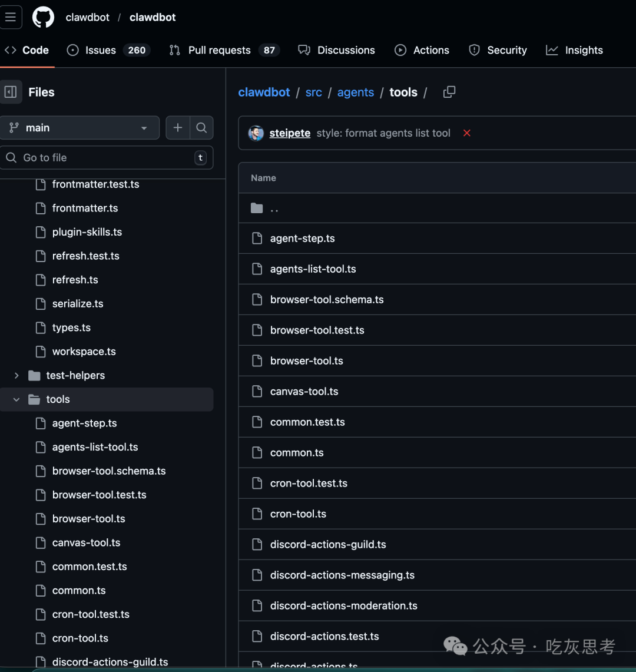Collapse the Files side panel icon

[11, 92]
